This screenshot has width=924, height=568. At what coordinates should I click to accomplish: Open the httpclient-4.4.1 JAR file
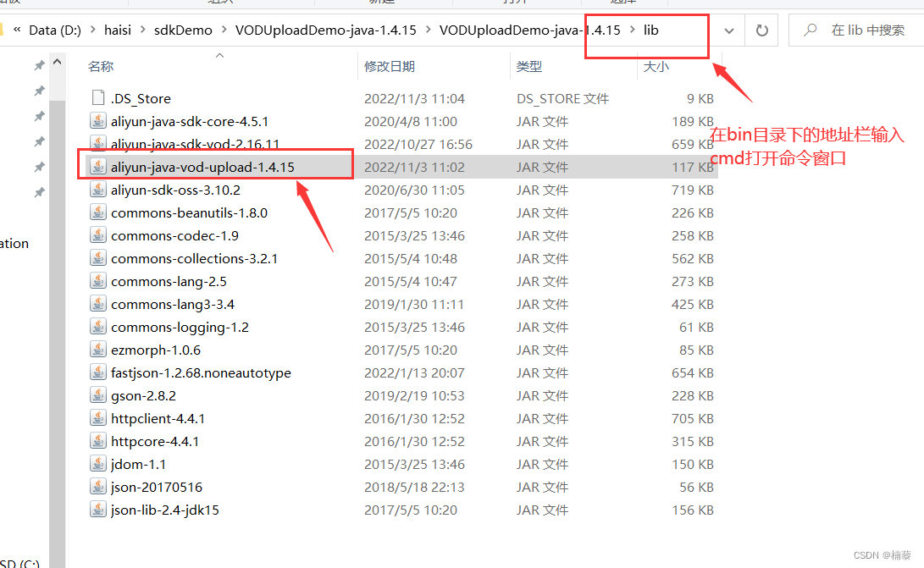161,417
